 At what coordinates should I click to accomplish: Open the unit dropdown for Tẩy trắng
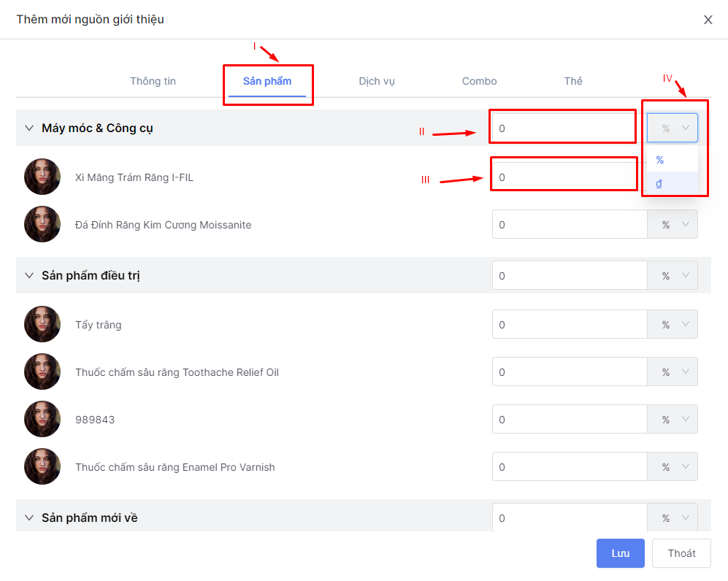tap(672, 324)
